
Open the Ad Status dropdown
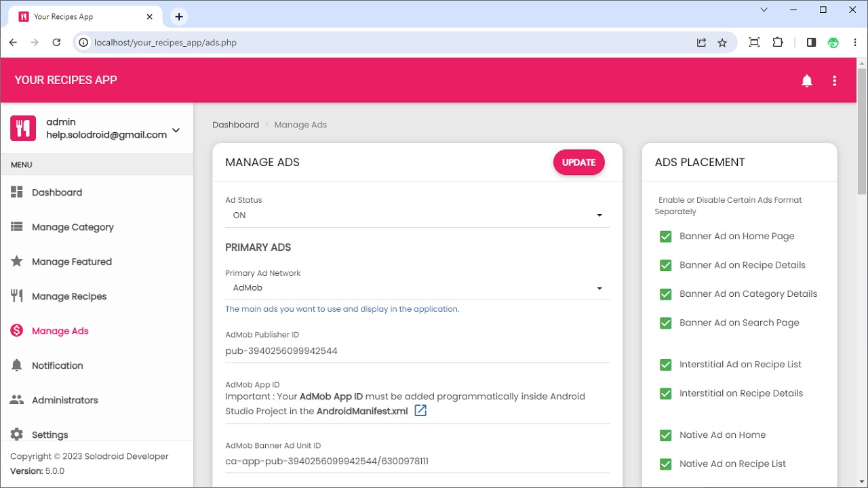coord(416,216)
